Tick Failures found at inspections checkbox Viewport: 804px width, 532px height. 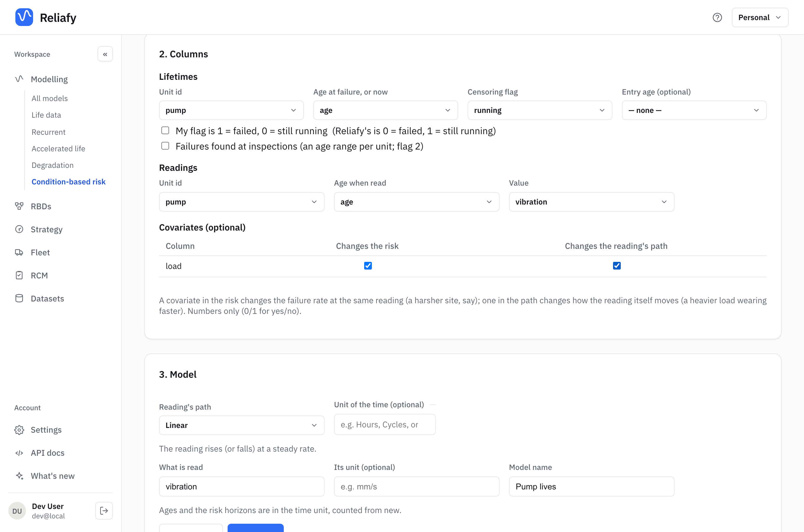[165, 146]
